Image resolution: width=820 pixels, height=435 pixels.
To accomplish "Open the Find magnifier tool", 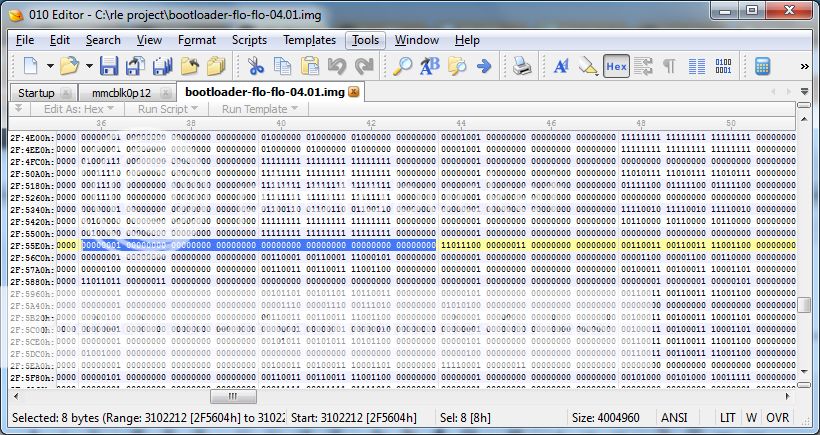I will [x=402, y=67].
